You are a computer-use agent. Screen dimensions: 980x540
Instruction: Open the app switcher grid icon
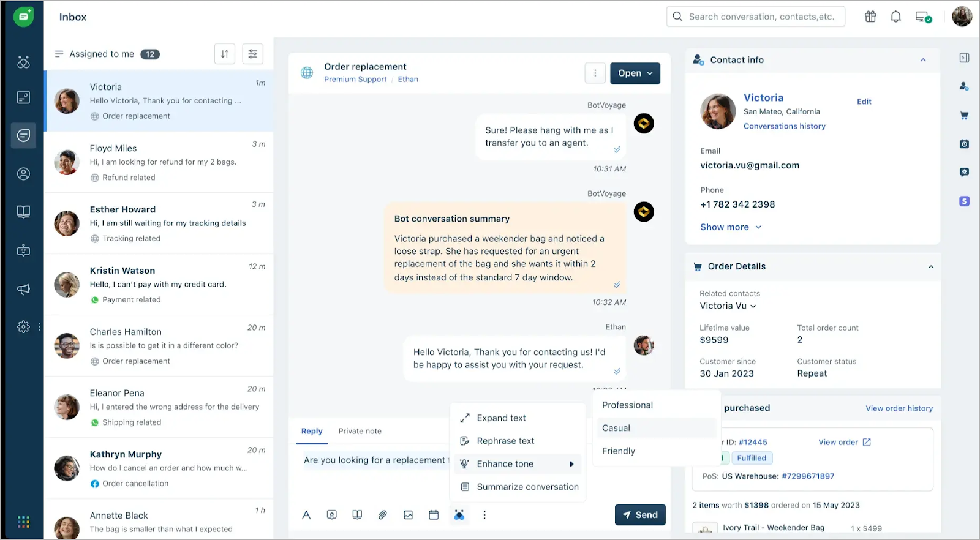[x=23, y=522]
